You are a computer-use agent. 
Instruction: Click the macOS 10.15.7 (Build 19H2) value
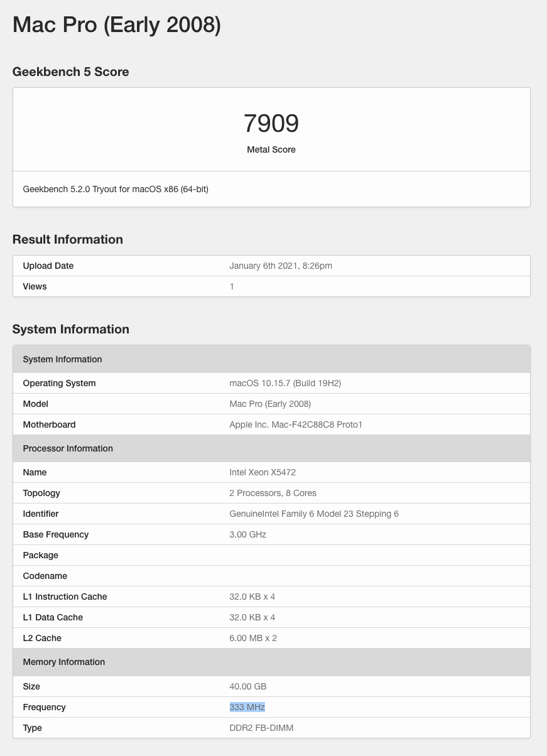[285, 383]
